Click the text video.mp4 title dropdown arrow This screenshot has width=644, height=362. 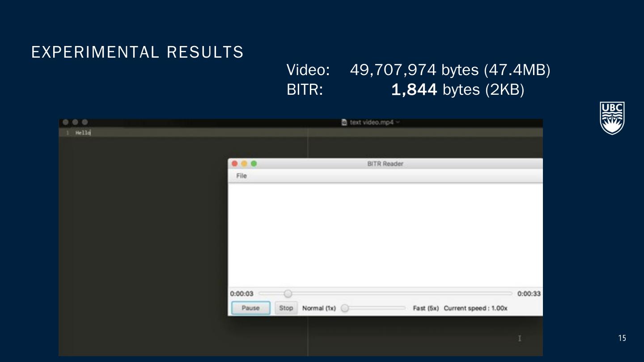pos(398,122)
